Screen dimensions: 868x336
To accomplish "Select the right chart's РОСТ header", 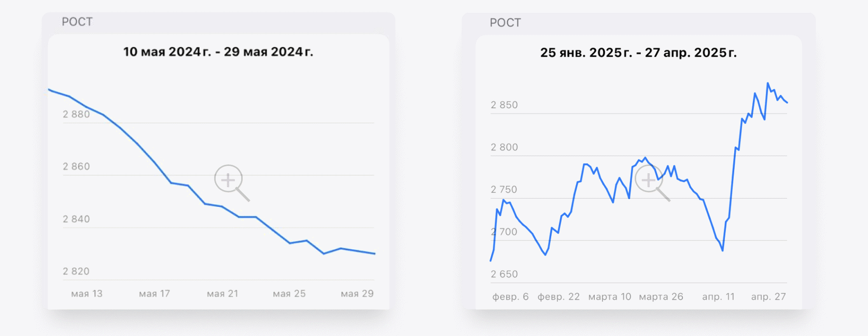I will tap(505, 23).
